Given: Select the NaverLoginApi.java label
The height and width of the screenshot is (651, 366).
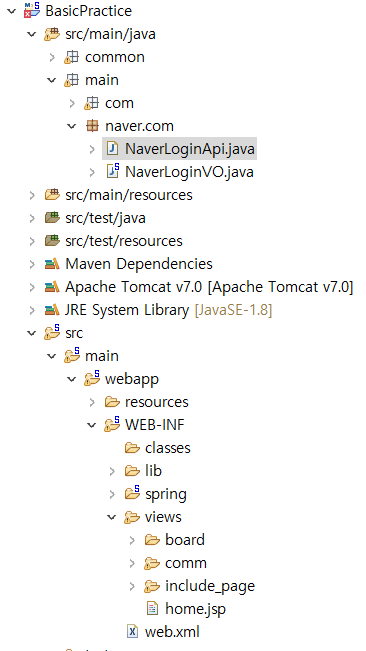Looking at the screenshot, I should (190, 149).
